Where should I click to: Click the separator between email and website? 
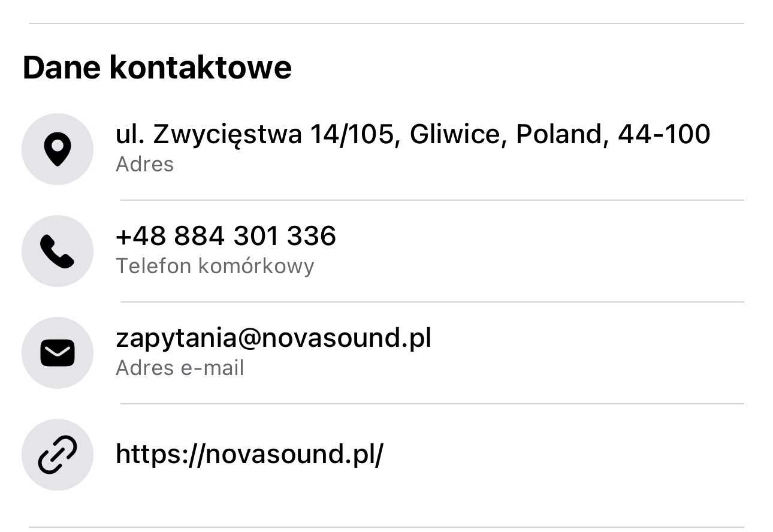click(x=431, y=404)
